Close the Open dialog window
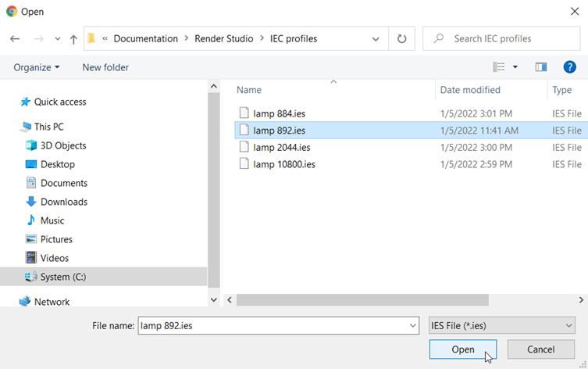 coord(575,12)
